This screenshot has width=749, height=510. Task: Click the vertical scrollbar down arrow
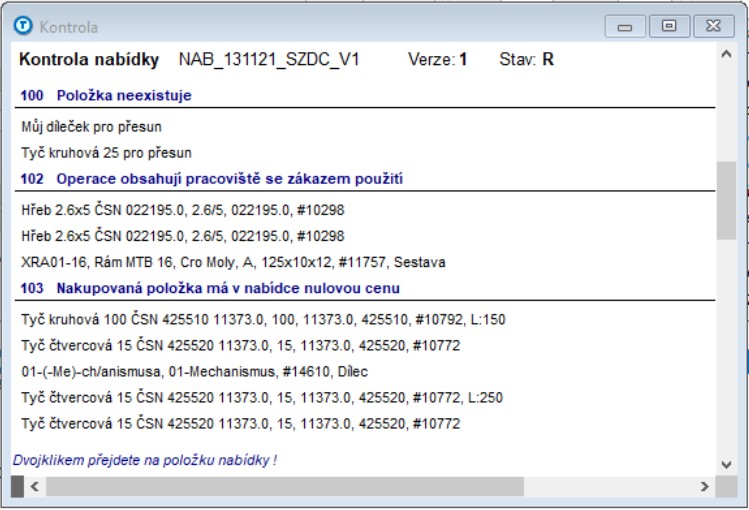[x=726, y=464]
